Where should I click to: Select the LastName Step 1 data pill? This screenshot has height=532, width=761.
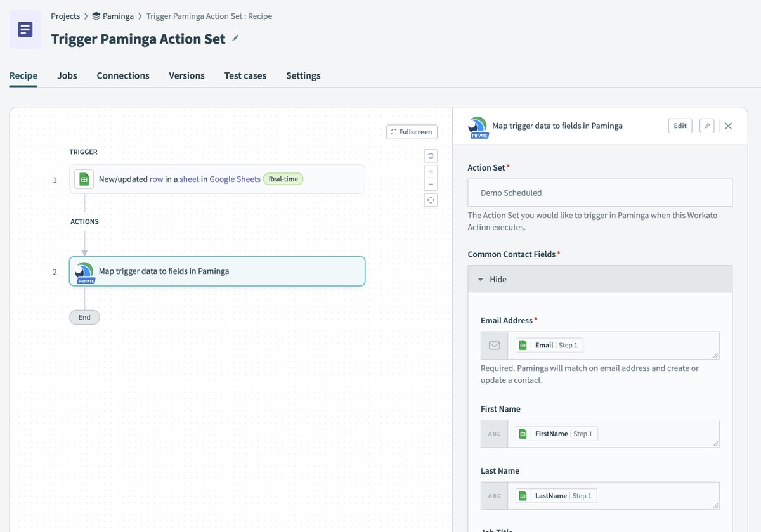[556, 496]
